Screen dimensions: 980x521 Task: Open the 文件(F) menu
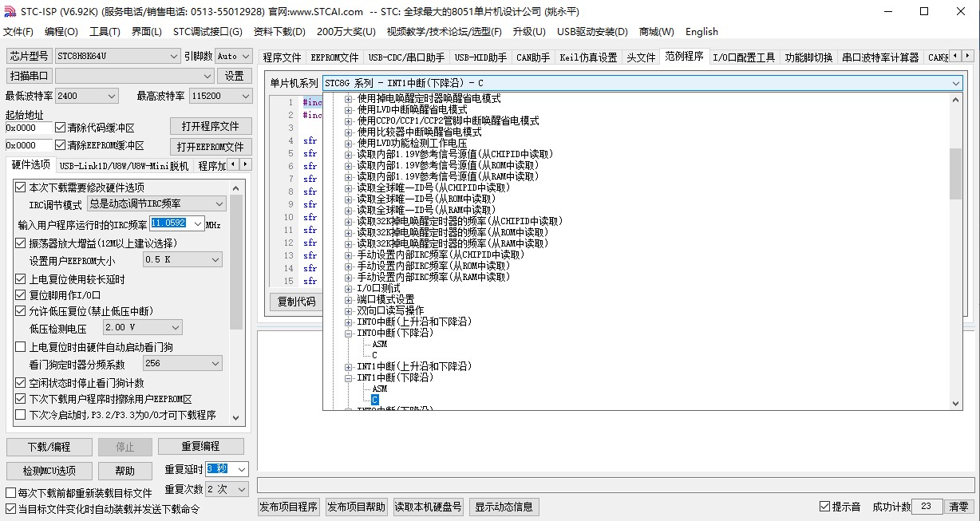18,32
